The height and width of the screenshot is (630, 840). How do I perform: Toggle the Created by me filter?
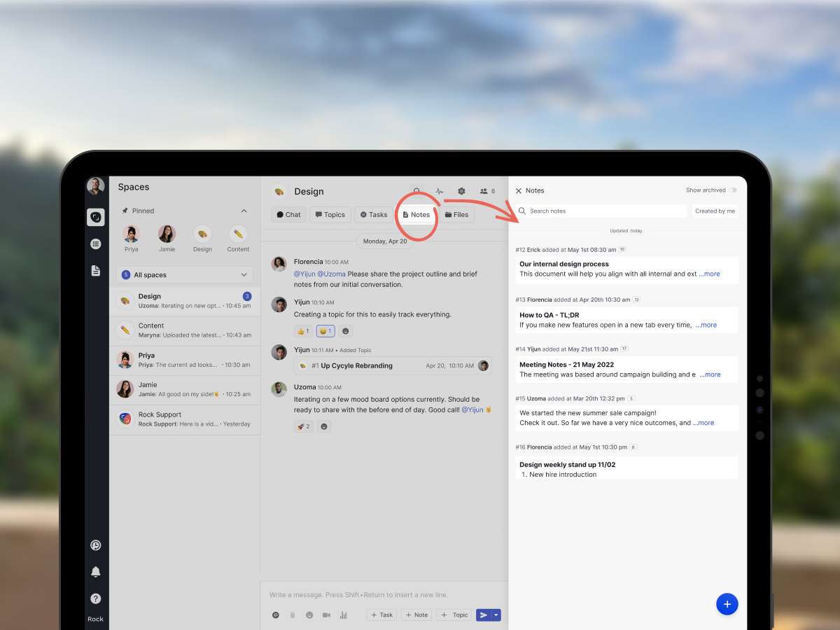point(715,211)
